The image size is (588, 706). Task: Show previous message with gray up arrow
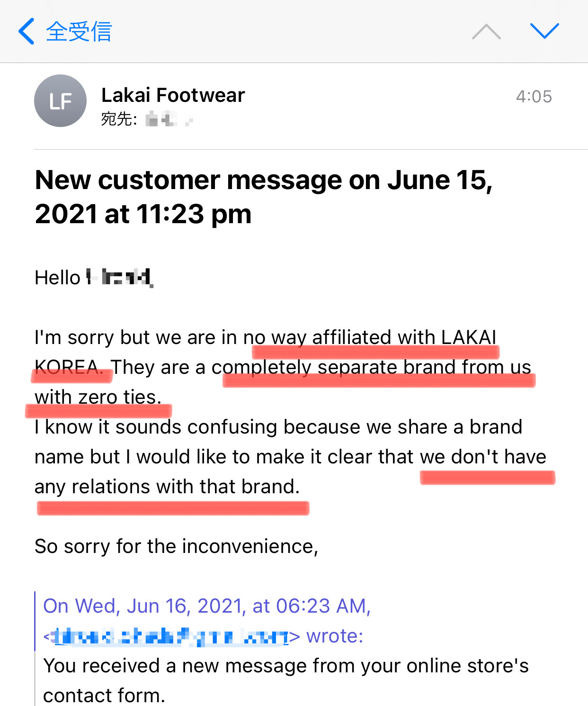tap(486, 32)
